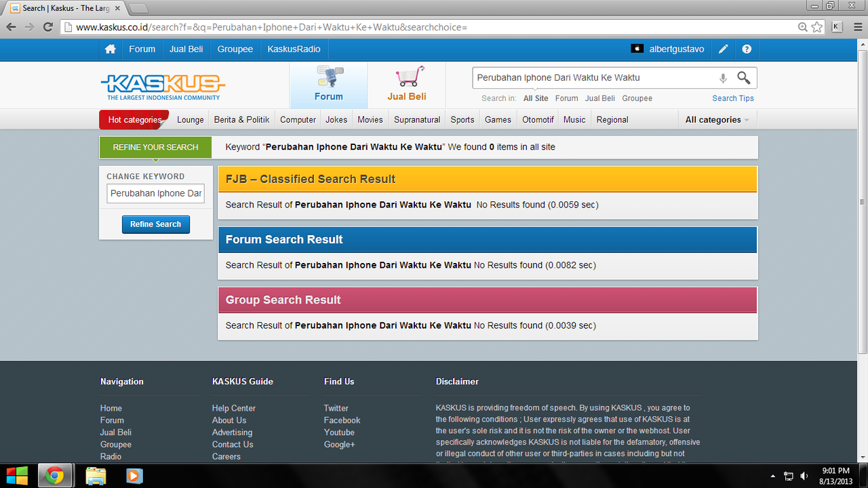Search in Jual Beli option
The width and height of the screenshot is (868, 488).
[x=600, y=98]
